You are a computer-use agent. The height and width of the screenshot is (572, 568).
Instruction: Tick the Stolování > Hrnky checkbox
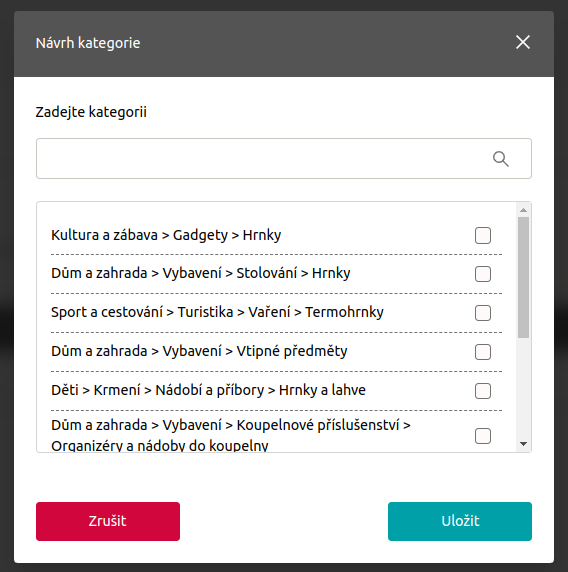tap(483, 274)
